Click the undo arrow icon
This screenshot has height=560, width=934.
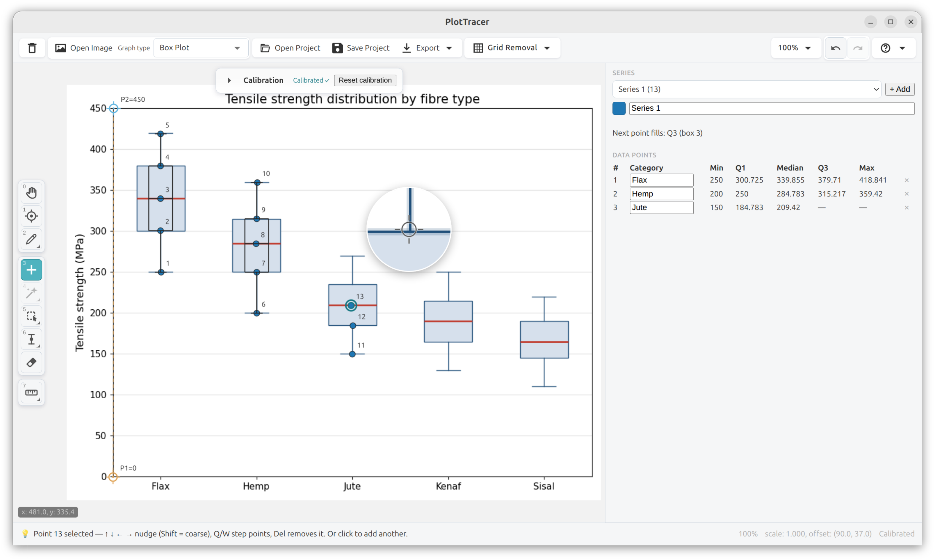[x=835, y=48]
